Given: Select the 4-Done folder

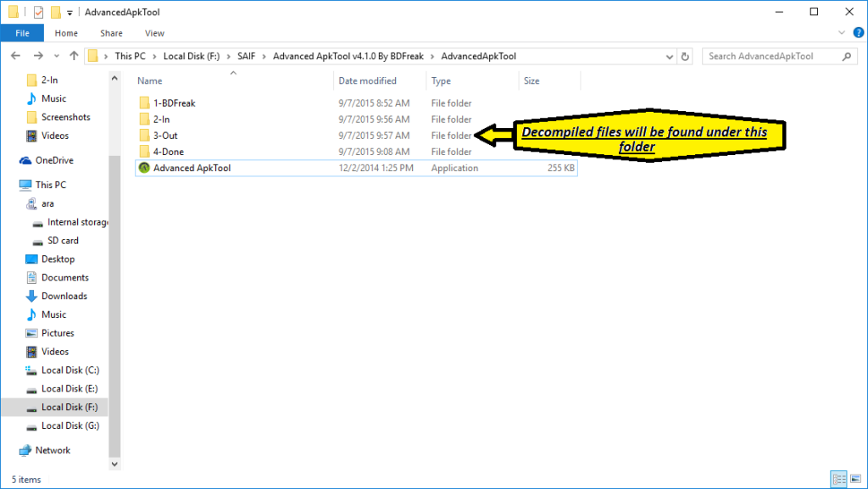Looking at the screenshot, I should click(x=169, y=152).
